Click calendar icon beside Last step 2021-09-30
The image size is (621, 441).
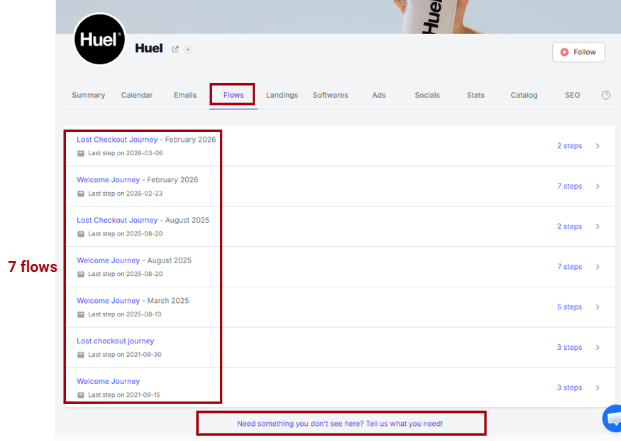[x=81, y=355]
